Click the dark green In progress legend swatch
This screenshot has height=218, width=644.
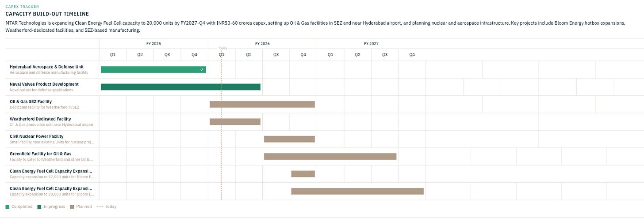tap(39, 207)
